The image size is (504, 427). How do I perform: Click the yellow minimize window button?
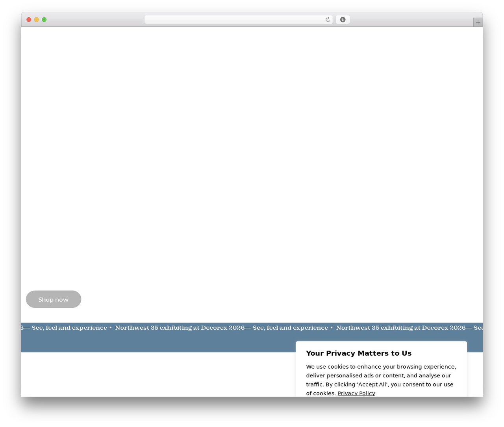36,20
